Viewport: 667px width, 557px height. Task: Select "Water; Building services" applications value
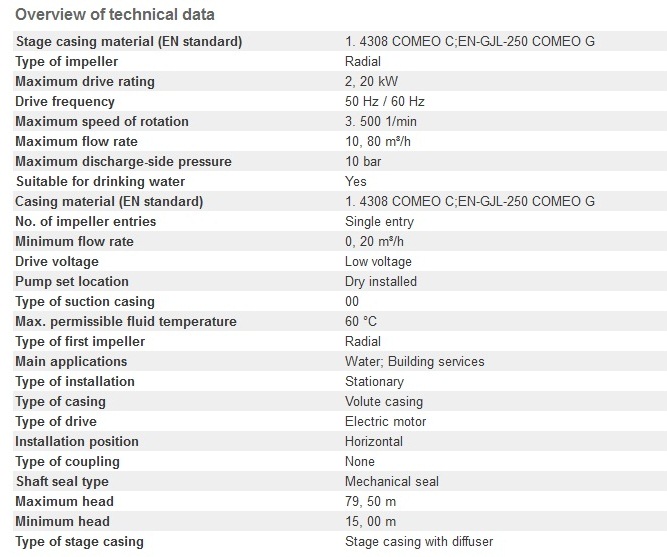point(415,361)
